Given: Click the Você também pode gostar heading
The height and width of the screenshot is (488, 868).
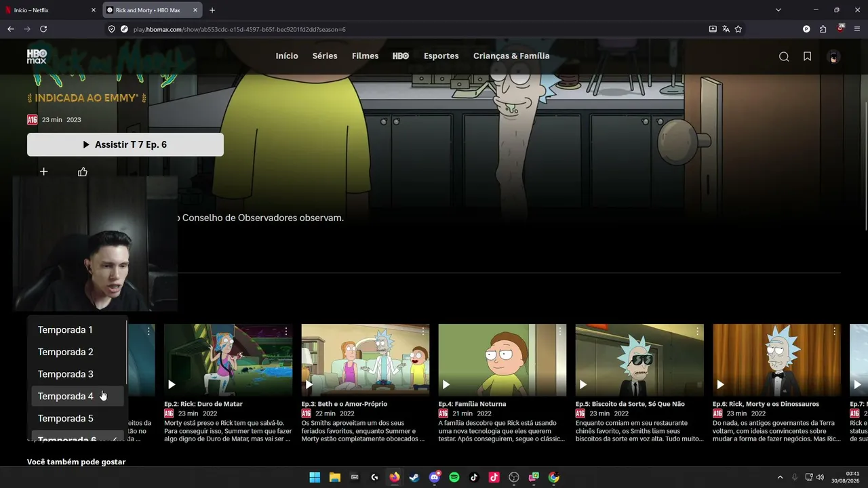Looking at the screenshot, I should [x=76, y=462].
